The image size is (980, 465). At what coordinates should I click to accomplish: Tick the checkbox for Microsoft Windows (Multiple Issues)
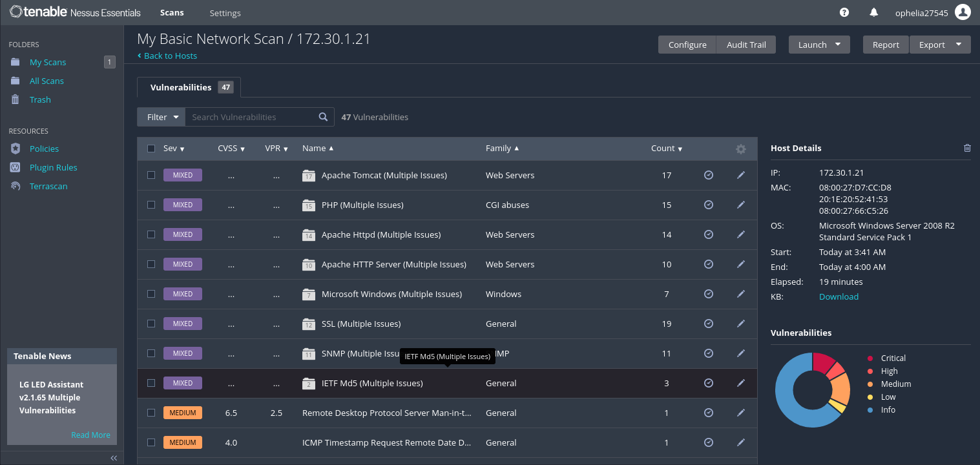pos(151,294)
